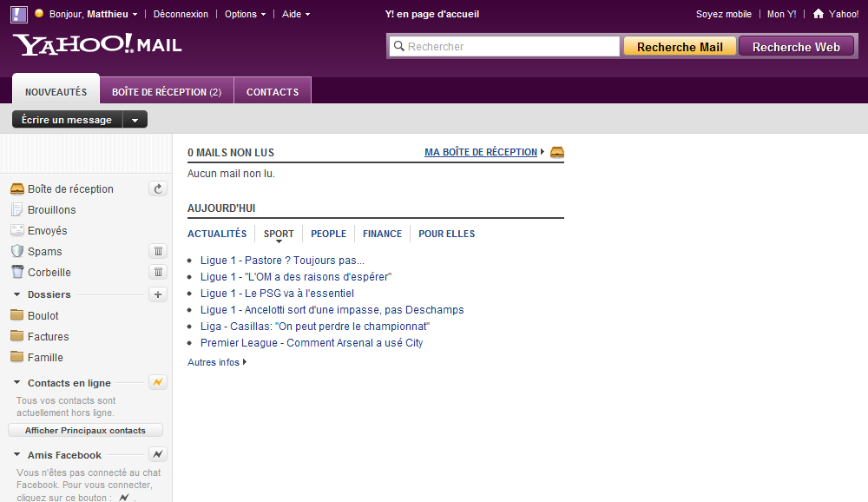868x502 pixels.
Task: Select the Sport news tab
Action: [279, 234]
